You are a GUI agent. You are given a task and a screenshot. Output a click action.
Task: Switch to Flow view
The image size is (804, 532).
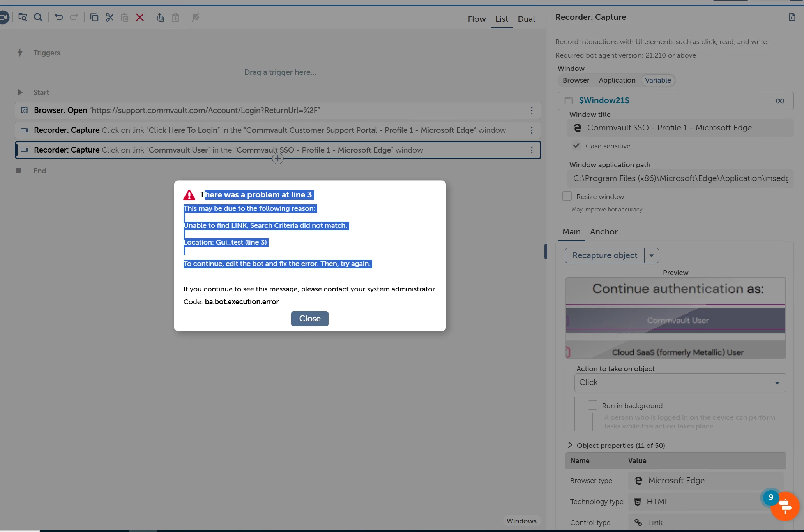(477, 19)
